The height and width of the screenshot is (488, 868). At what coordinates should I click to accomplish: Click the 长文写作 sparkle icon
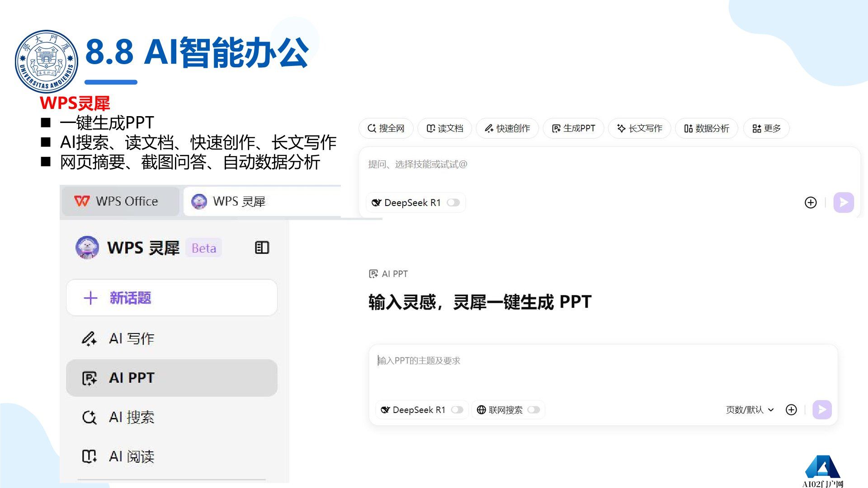coord(622,128)
